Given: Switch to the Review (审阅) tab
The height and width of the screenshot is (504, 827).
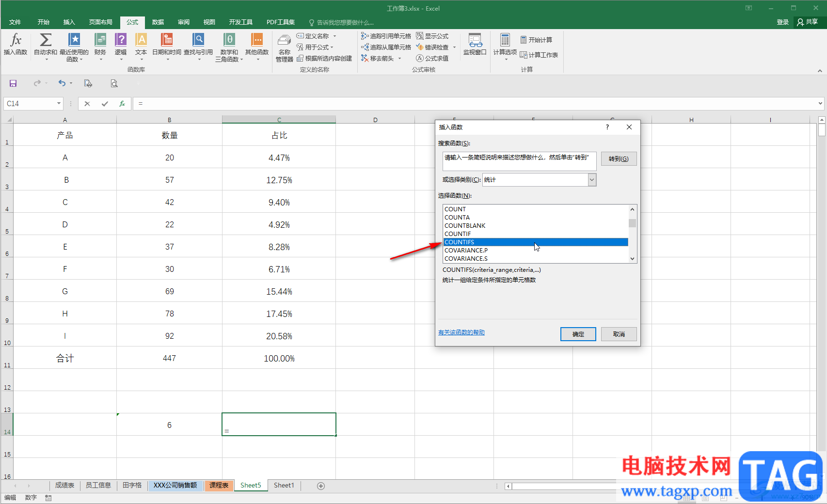Looking at the screenshot, I should pos(184,22).
